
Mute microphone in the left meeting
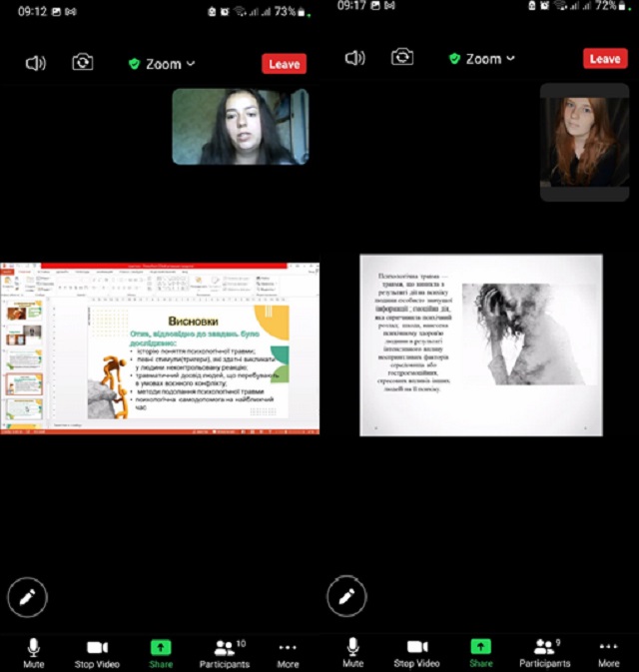tap(34, 653)
